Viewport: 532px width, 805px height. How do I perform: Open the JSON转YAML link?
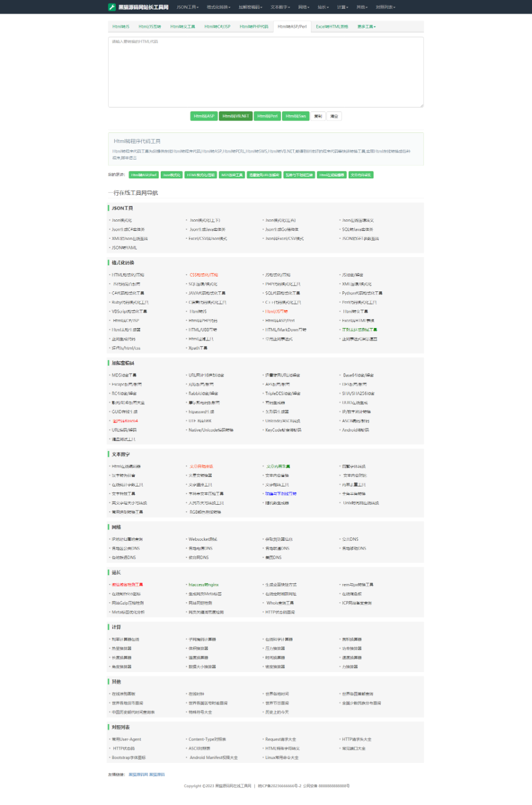point(124,248)
